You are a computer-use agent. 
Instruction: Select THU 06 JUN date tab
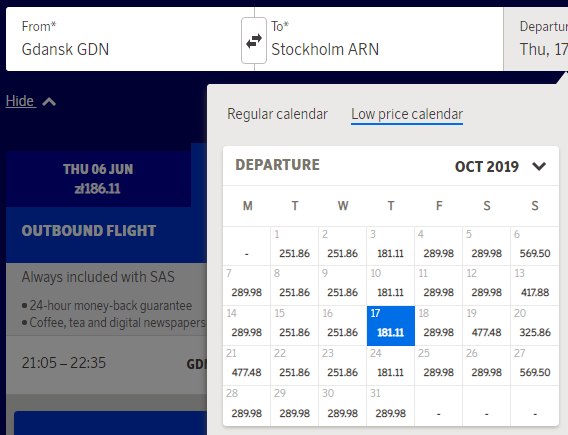click(x=98, y=179)
